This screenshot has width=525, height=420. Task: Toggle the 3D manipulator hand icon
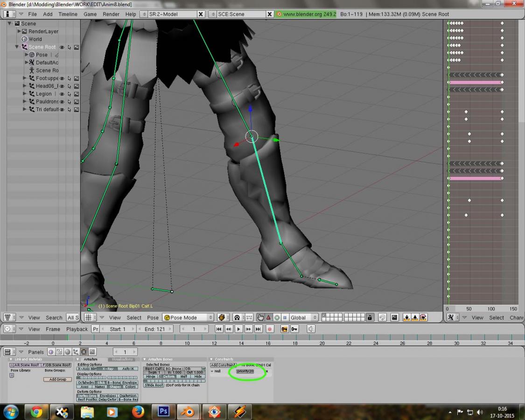pos(260,317)
